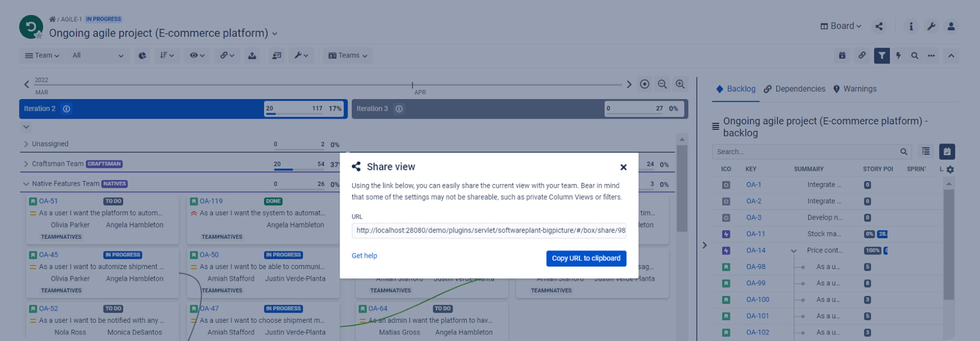Toggle the backlog calendar check button
Screen dimensions: 980x341
point(947,151)
